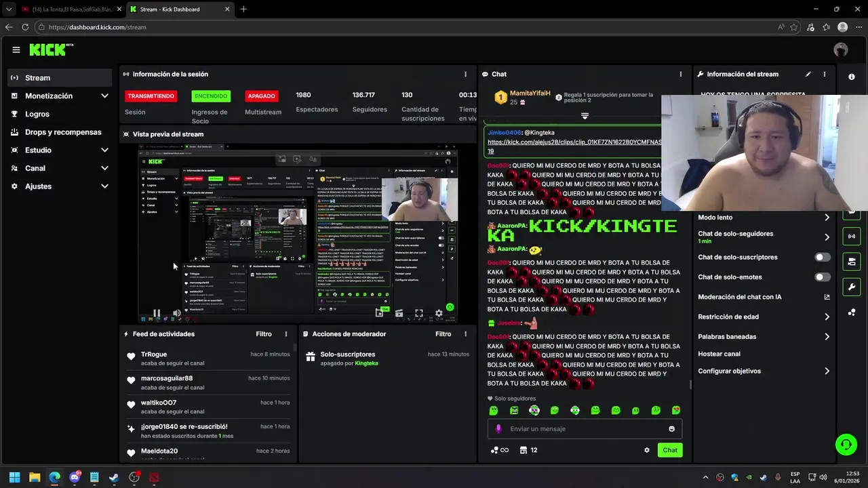Select marcosaguilar88 follow activity entry
Viewport: 868px width, 488px height.
[208, 382]
